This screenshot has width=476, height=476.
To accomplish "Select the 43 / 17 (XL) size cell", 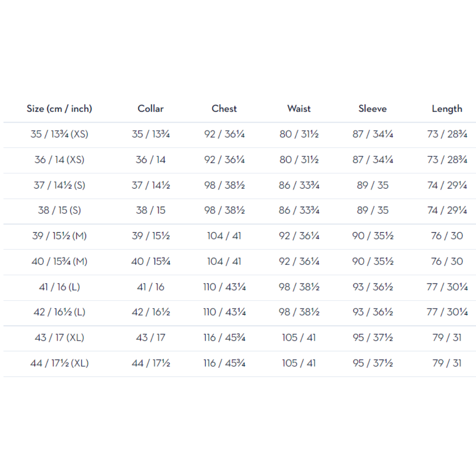I will point(59,338).
